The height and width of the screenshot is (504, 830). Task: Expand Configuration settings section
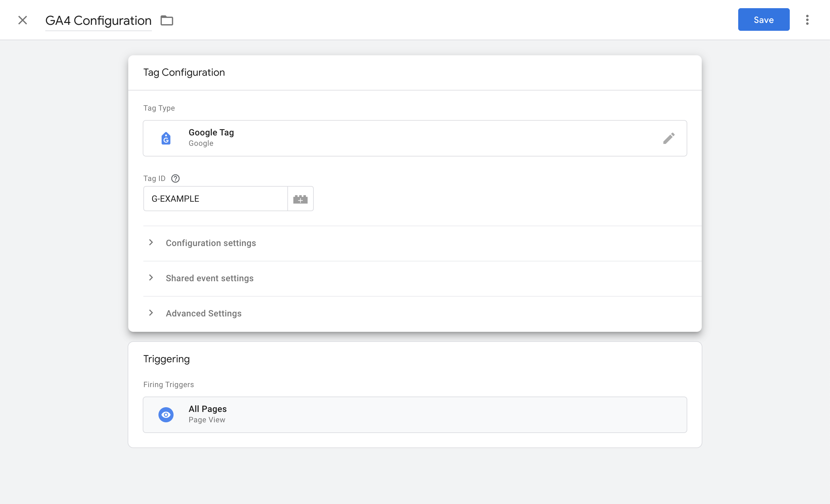click(423, 243)
